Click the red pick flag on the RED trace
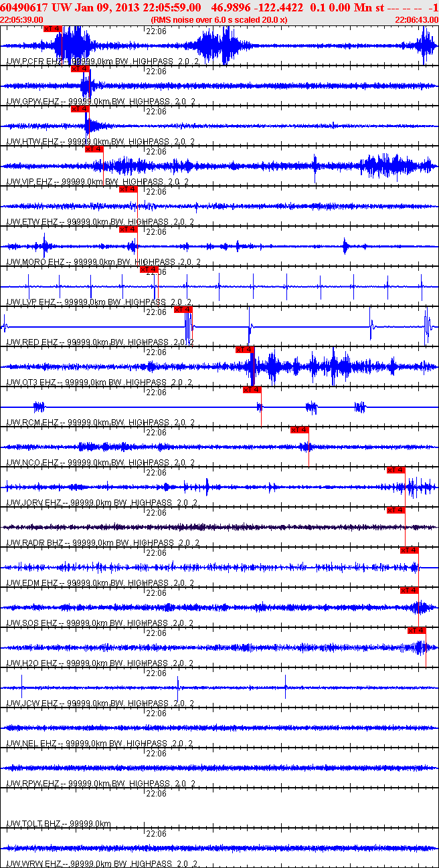The width and height of the screenshot is (439, 868). [x=183, y=310]
